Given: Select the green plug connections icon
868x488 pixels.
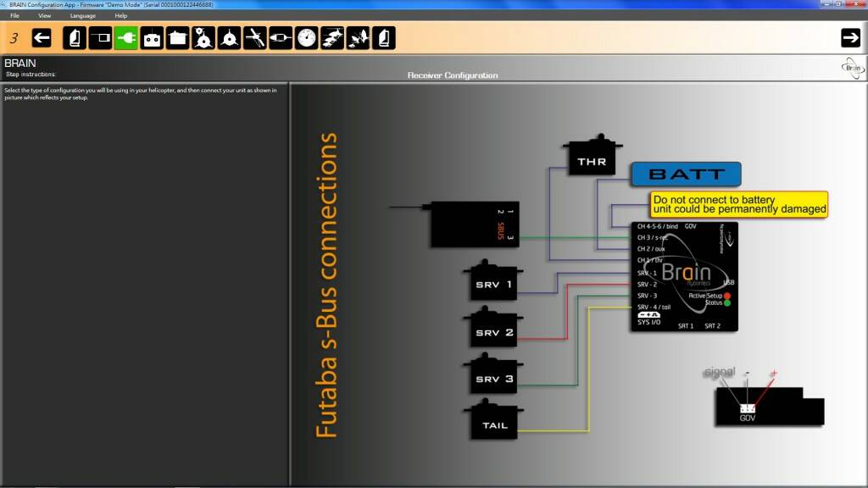Looking at the screenshot, I should coord(126,38).
